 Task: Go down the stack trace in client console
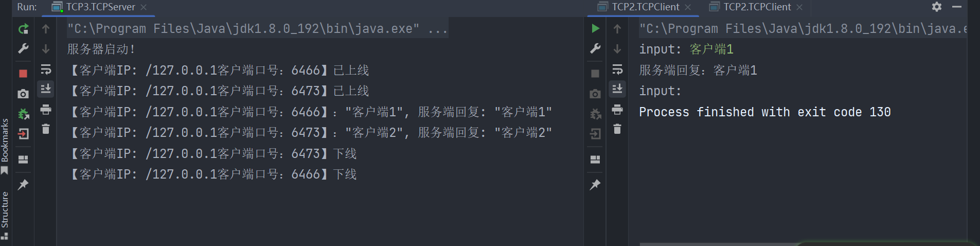point(617,49)
